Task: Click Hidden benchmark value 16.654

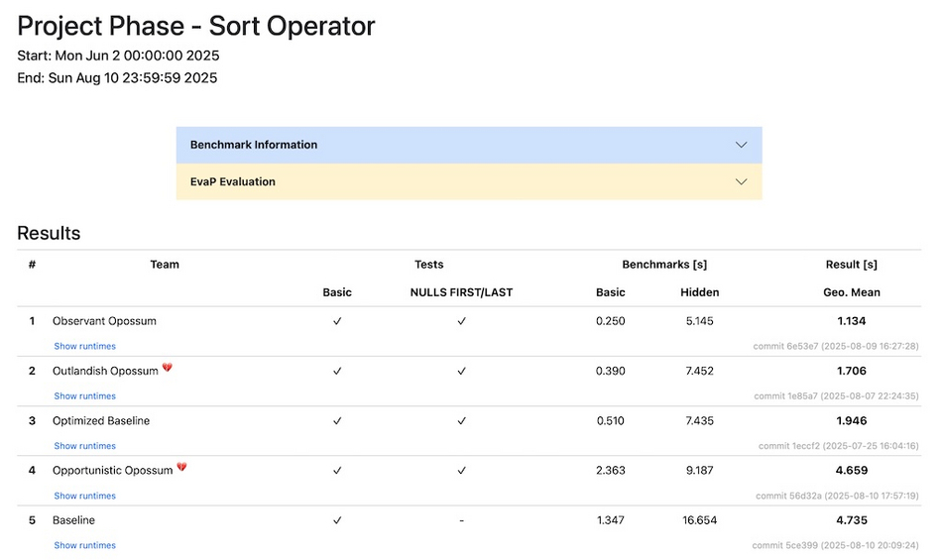Action: (x=699, y=520)
